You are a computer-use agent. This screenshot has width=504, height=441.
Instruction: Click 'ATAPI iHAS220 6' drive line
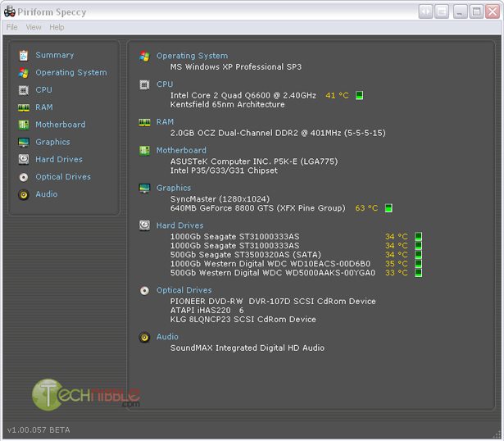tap(207, 311)
